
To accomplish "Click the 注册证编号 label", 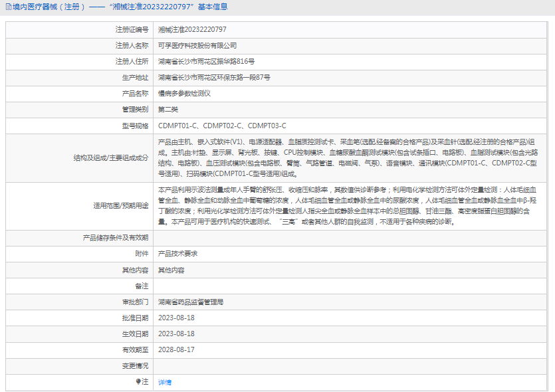I will click(x=132, y=30).
